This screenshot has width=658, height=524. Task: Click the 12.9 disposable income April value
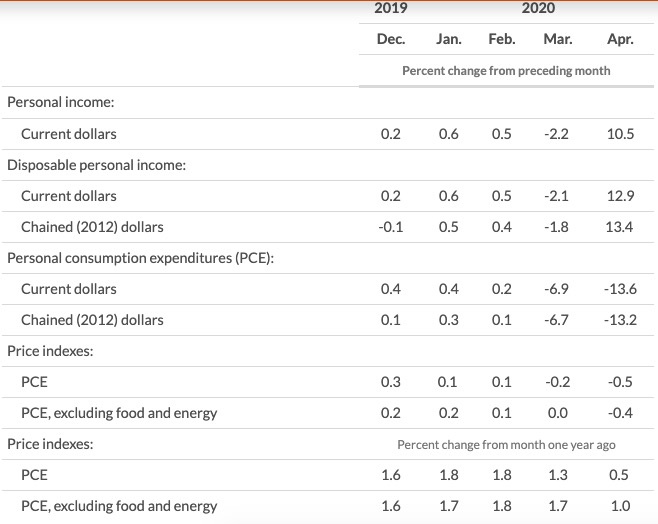coord(620,196)
